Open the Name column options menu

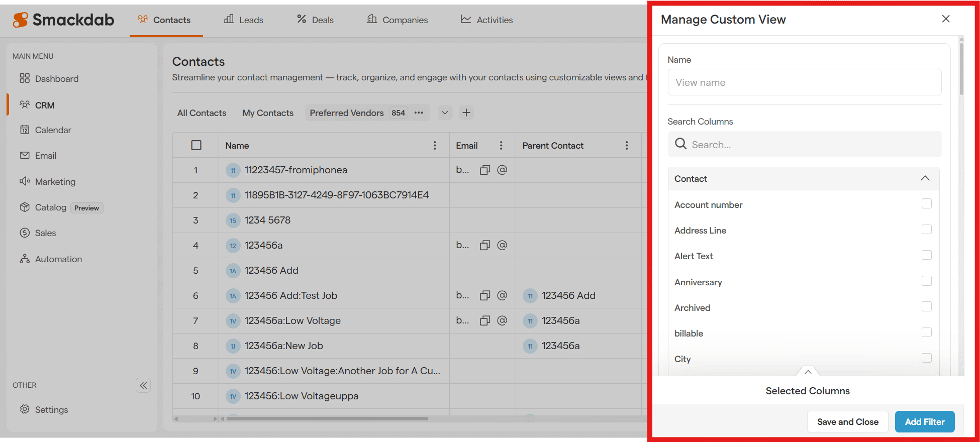coord(435,146)
